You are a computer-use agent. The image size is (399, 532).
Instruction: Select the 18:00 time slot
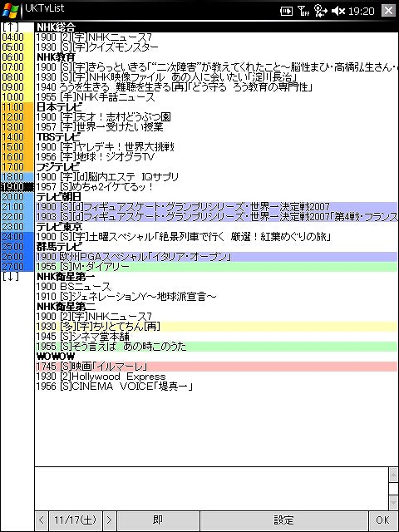point(17,177)
